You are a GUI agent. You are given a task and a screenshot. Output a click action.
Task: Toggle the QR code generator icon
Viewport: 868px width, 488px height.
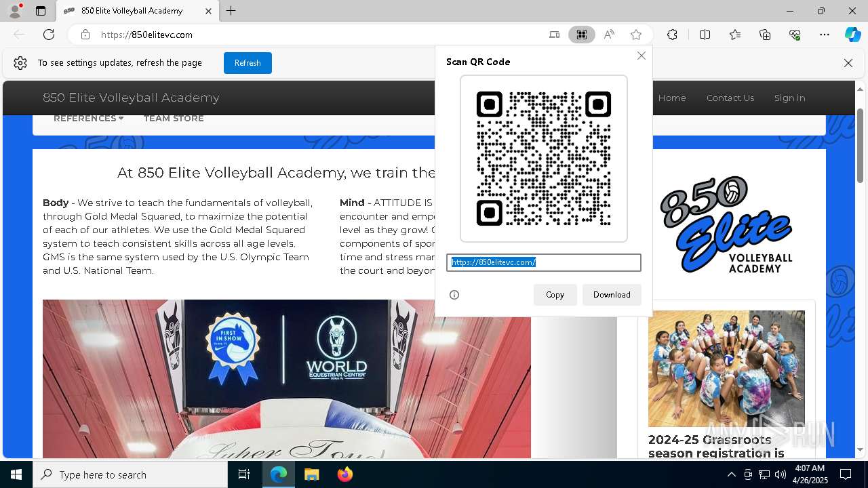pyautogui.click(x=582, y=35)
